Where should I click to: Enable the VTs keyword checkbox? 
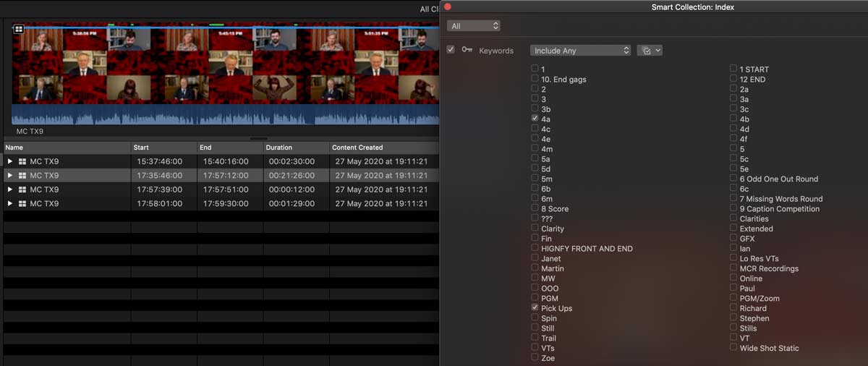(x=535, y=347)
